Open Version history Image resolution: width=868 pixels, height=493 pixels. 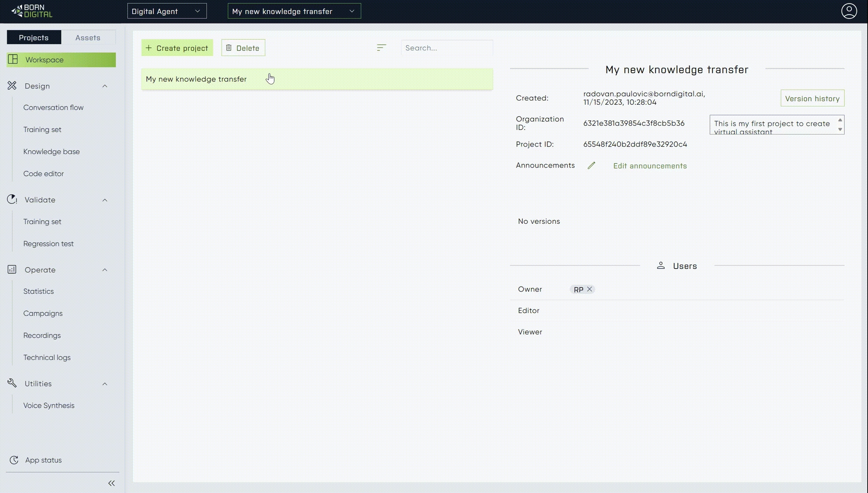pos(812,98)
